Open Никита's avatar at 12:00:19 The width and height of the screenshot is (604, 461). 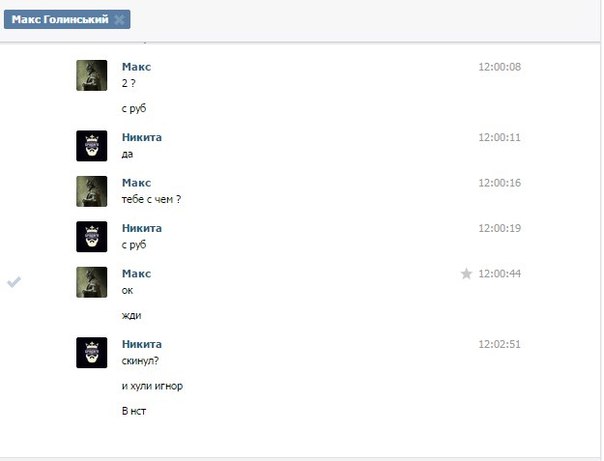point(92,237)
